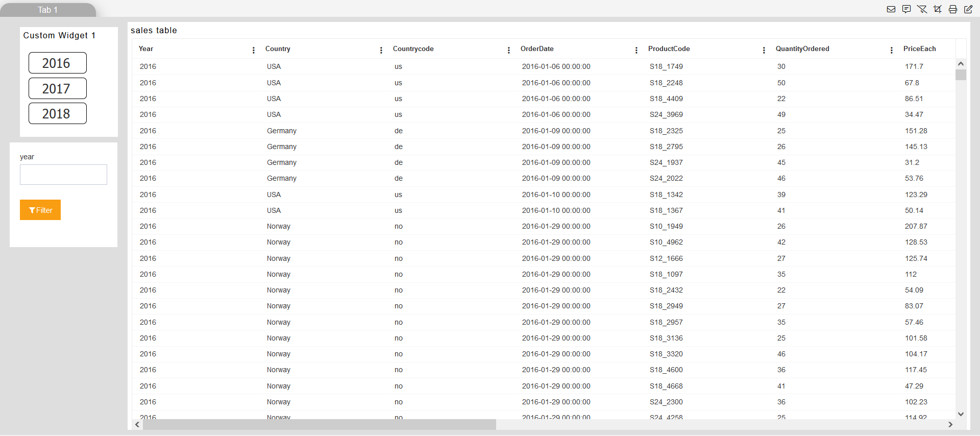This screenshot has width=980, height=436.
Task: Open the Country column options menu
Action: (381, 50)
